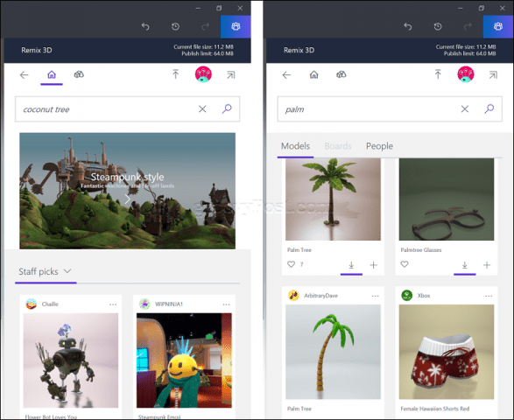
Task: Click Undo in the right window
Action: coord(407,26)
